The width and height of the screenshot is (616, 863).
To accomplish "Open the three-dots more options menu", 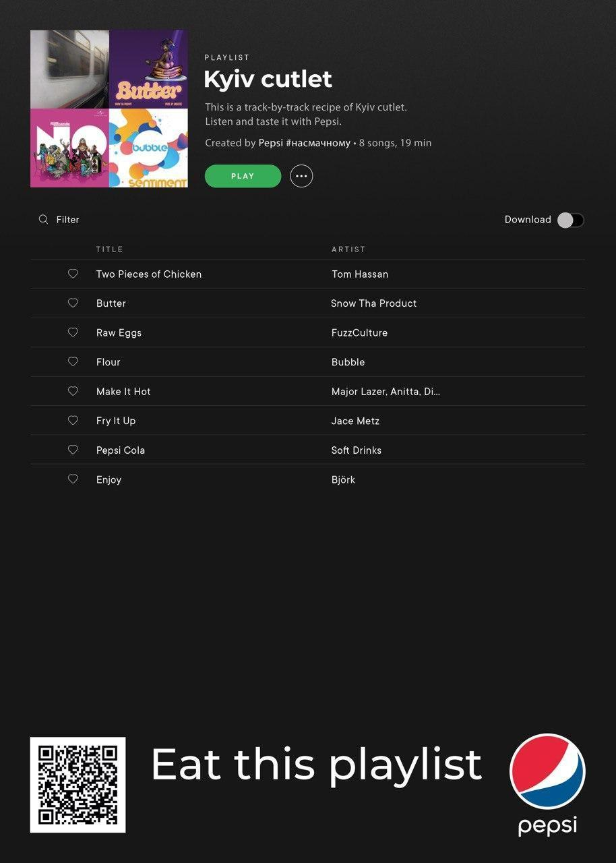I will tap(301, 176).
